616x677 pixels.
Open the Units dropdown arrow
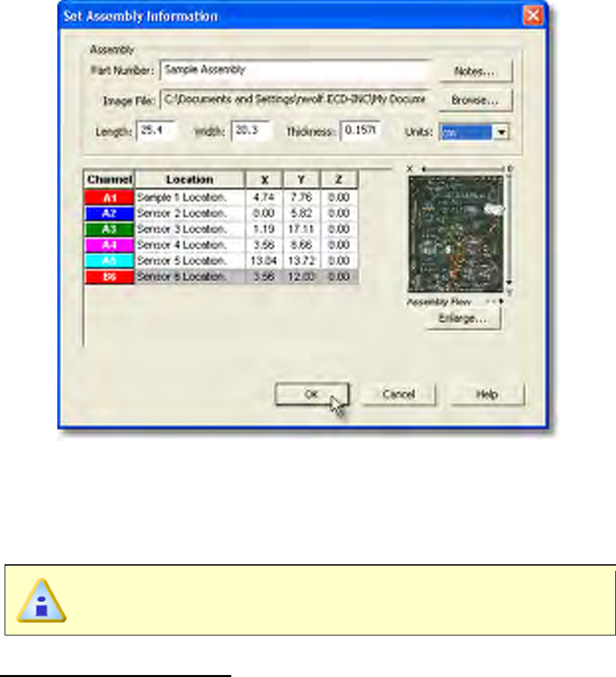point(501,132)
